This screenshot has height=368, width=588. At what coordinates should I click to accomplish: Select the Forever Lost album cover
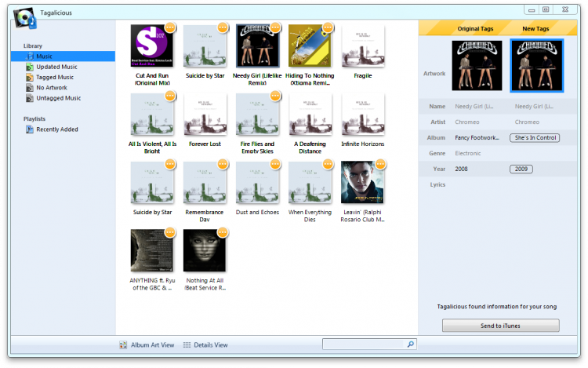click(x=205, y=114)
